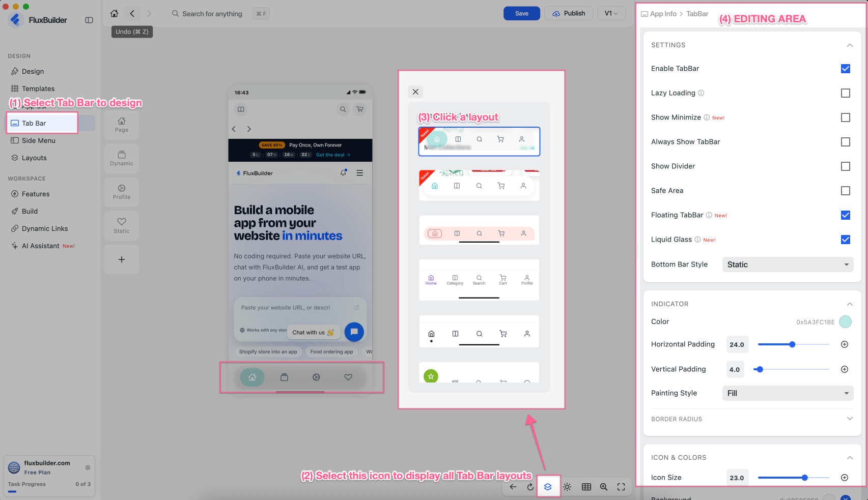Image resolution: width=868 pixels, height=500 pixels.
Task: Go to the home icon in top toolbar
Action: pyautogui.click(x=115, y=14)
